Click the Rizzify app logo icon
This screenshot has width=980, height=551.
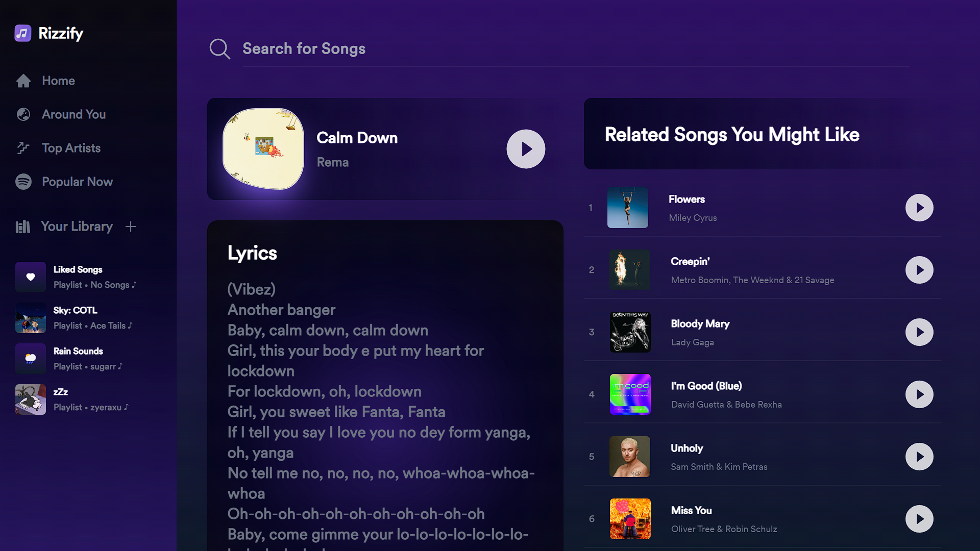[x=22, y=33]
